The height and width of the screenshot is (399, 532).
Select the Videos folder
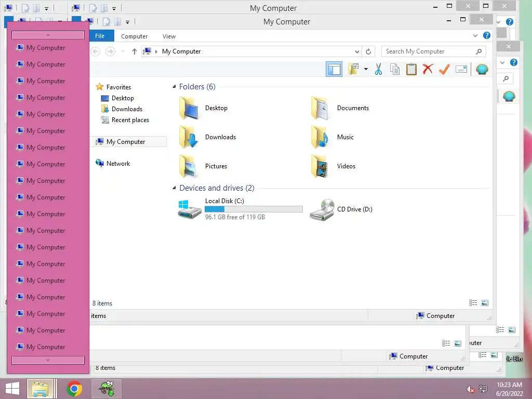click(333, 166)
